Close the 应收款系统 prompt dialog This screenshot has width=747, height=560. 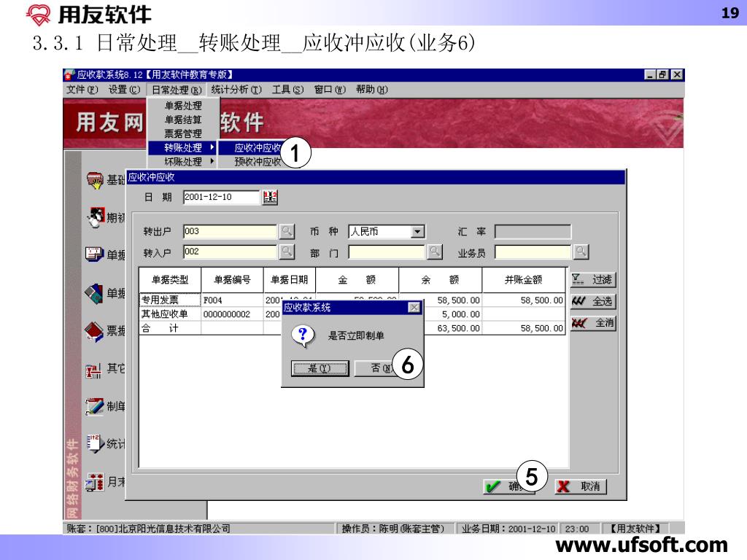coord(414,308)
